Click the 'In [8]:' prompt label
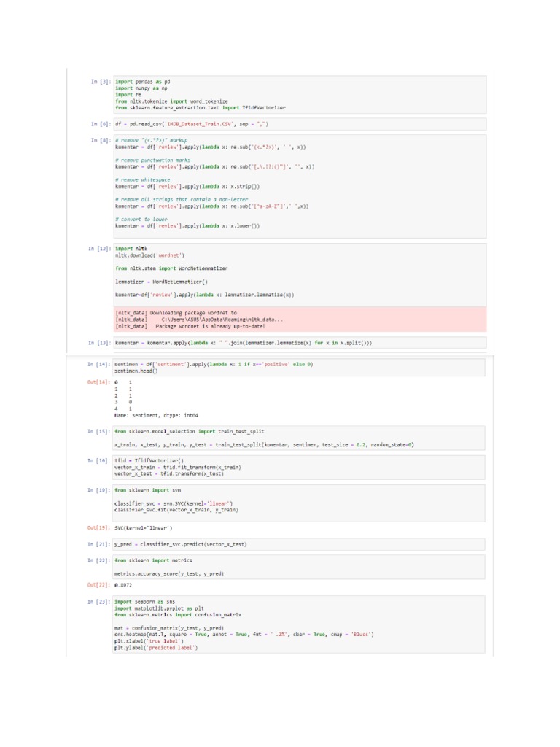 (x=101, y=140)
